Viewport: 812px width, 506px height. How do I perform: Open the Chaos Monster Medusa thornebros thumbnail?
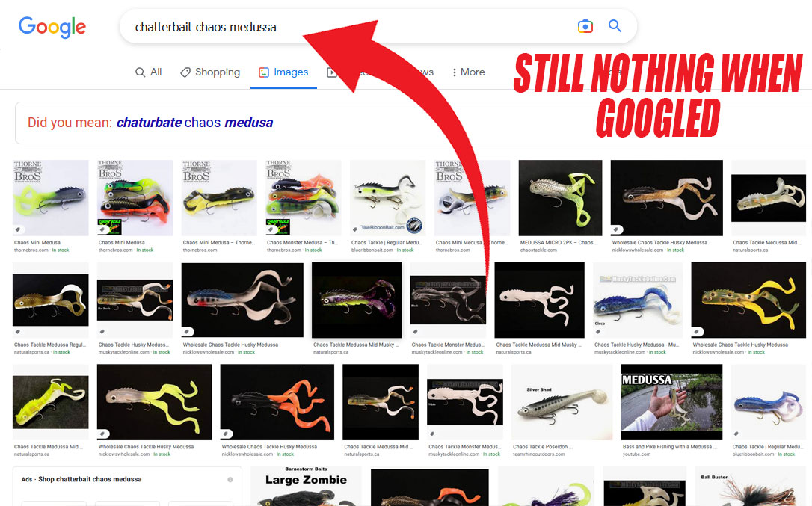pyautogui.click(x=303, y=198)
